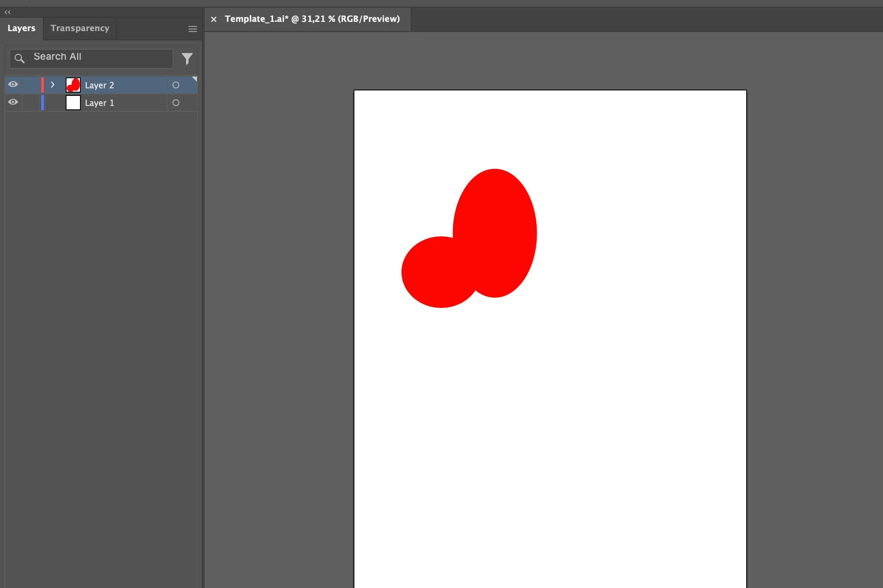Click the search magnifier icon
883x588 pixels.
[19, 58]
